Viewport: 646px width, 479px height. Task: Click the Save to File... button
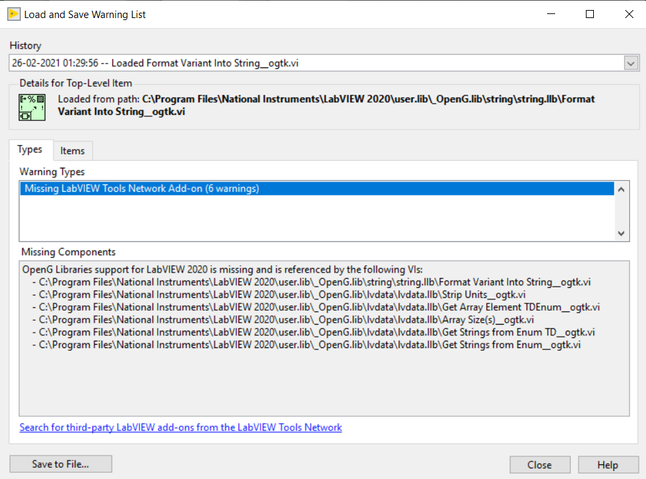61,464
